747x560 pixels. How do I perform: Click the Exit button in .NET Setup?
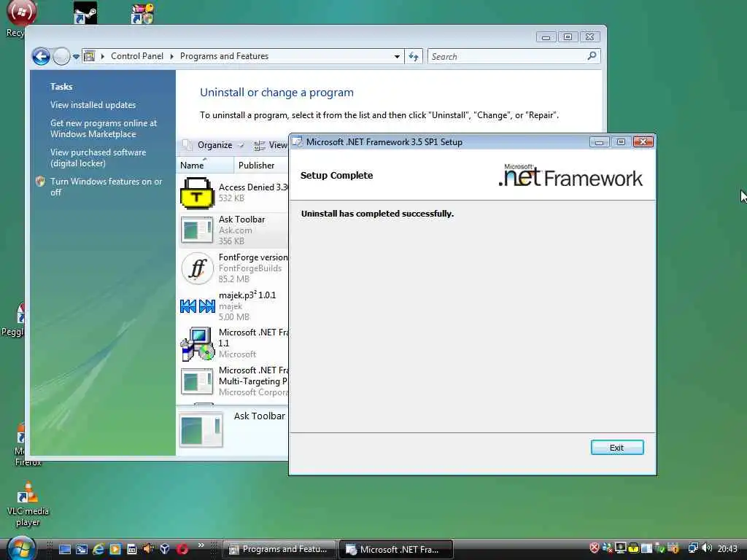pyautogui.click(x=617, y=448)
